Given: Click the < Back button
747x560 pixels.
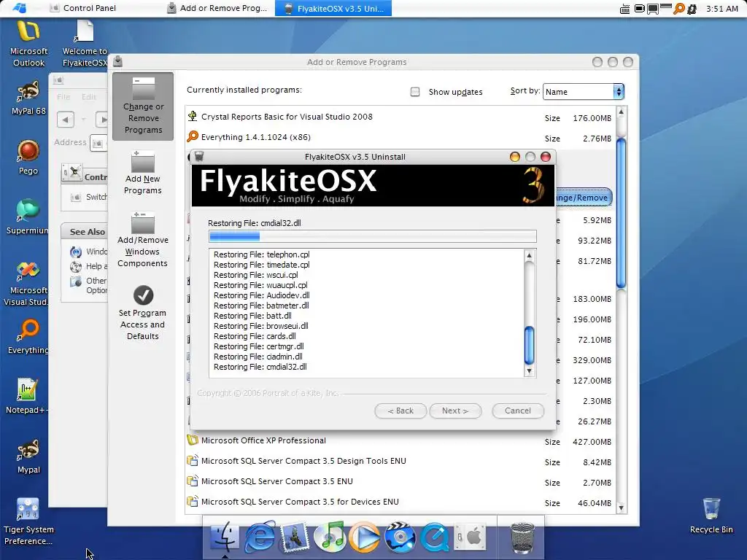Looking at the screenshot, I should click(x=400, y=411).
